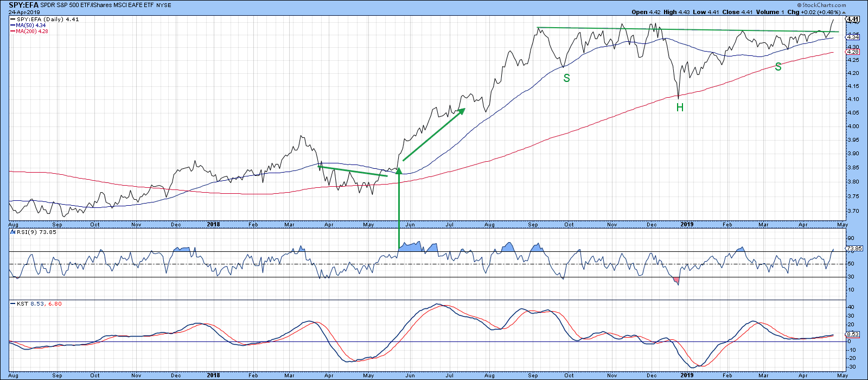Click the 4.05 price axis label
Viewport: 868px width, 380px height.
[x=853, y=113]
